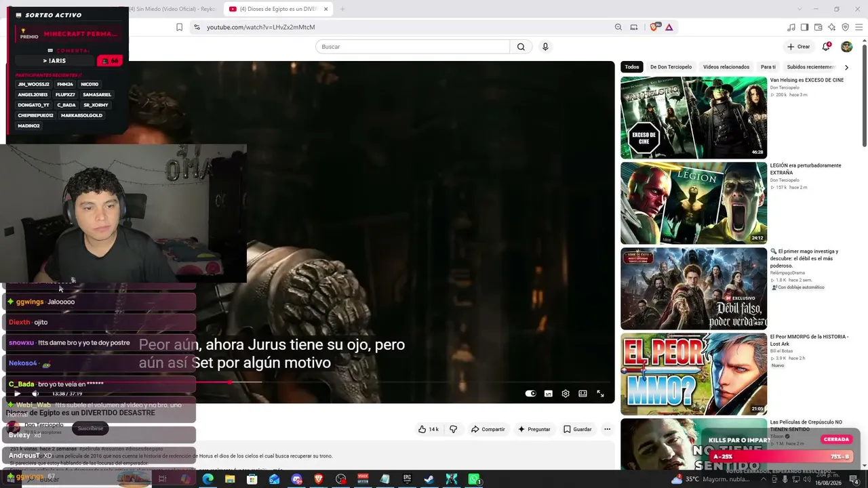Select Videos relacionados filter chip
868x488 pixels.
click(726, 67)
